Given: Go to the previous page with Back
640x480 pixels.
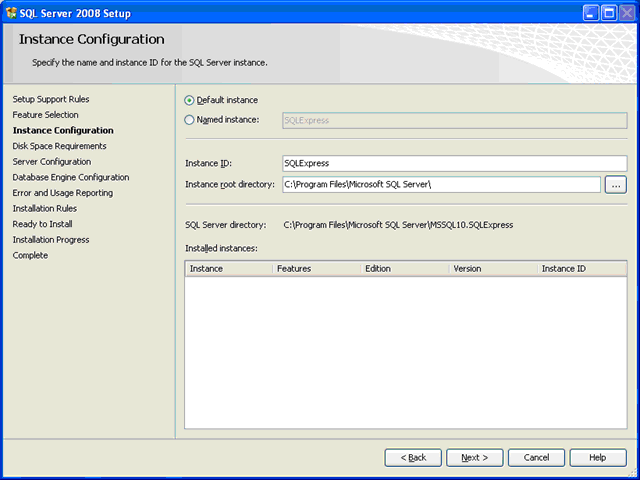Looking at the screenshot, I should [x=413, y=458].
